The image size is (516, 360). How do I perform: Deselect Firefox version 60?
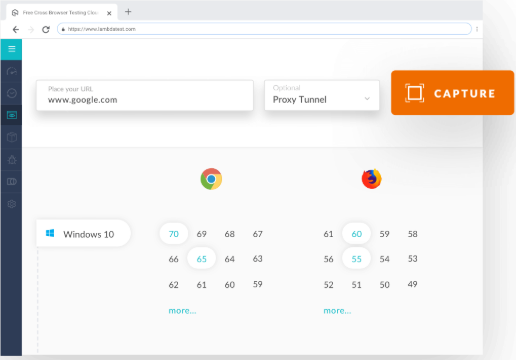click(356, 234)
